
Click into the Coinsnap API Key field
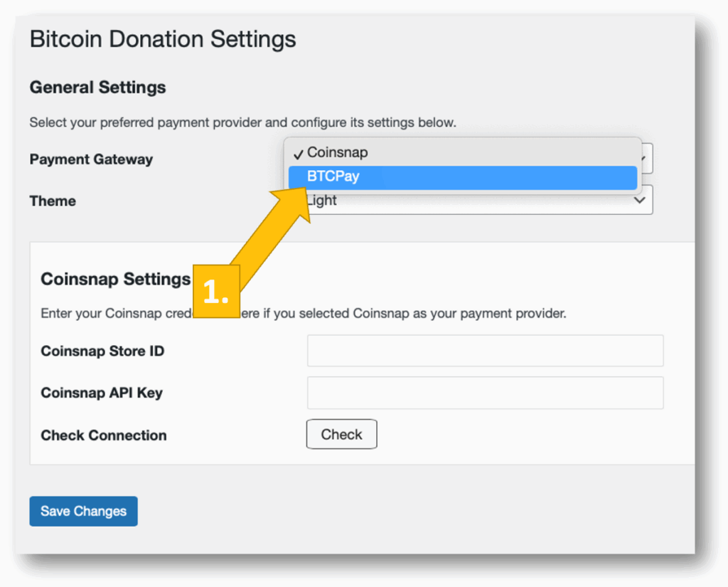coord(485,393)
